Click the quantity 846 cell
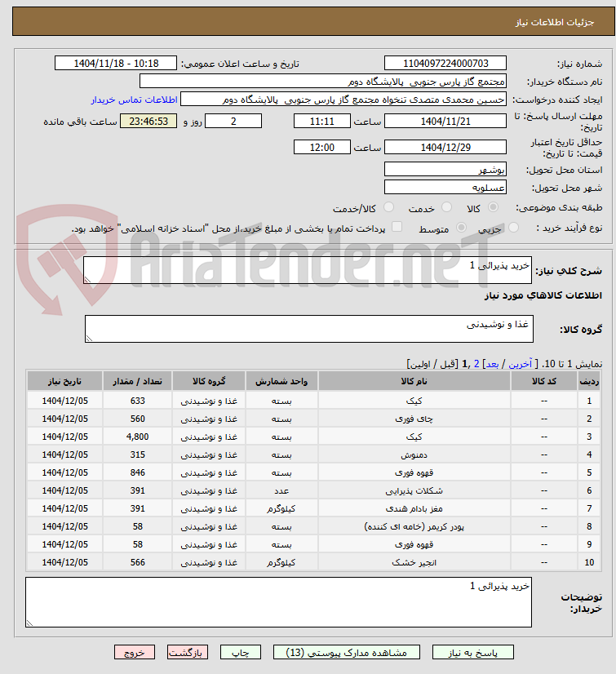This screenshot has width=616, height=674. pyautogui.click(x=138, y=472)
